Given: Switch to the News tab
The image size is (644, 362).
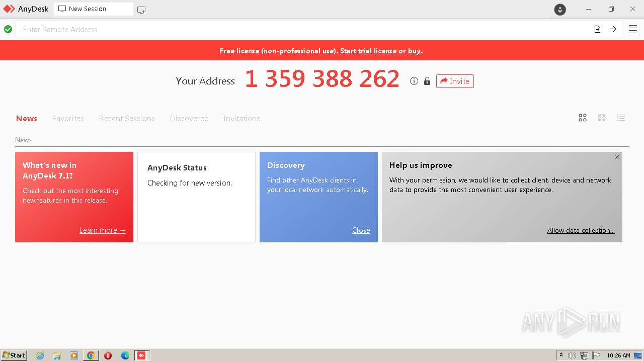Looking at the screenshot, I should tap(27, 119).
